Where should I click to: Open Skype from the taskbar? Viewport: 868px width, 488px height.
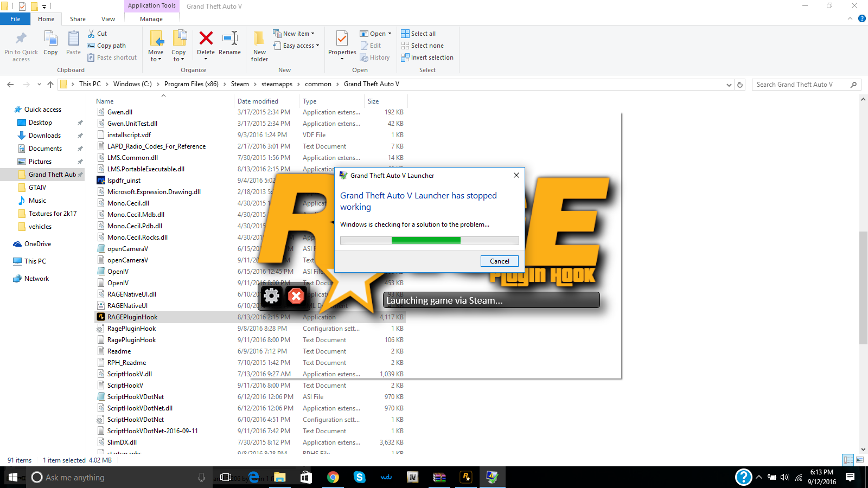click(359, 477)
